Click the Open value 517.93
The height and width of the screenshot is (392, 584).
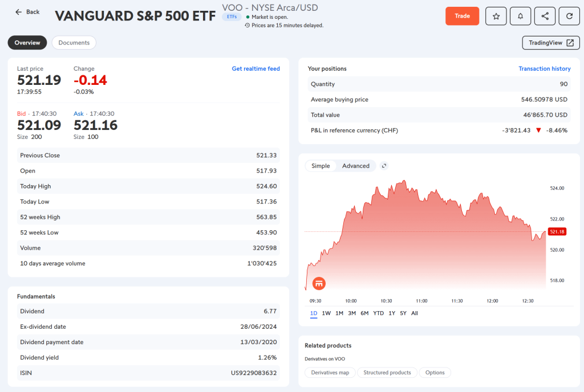pos(266,171)
